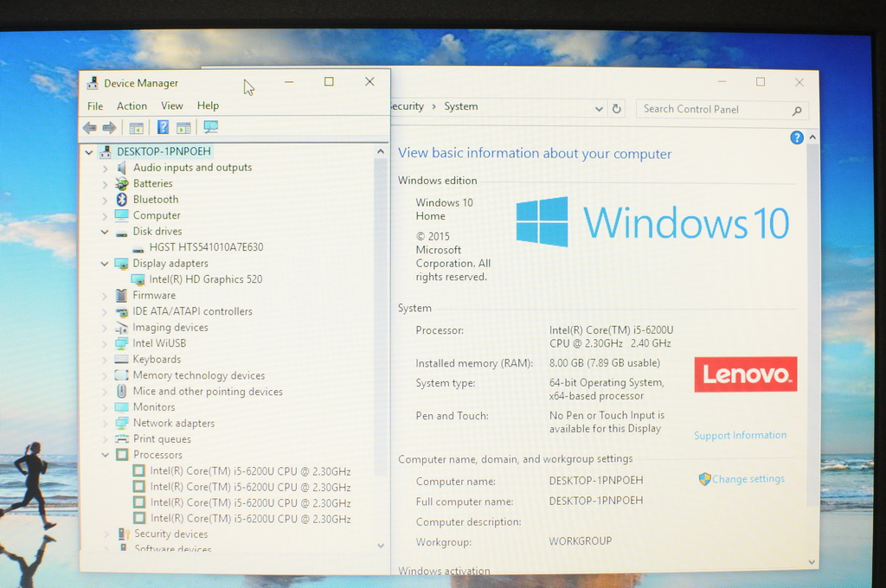Click the Audio inputs and outputs speaker icon
The image size is (886, 588).
(121, 168)
